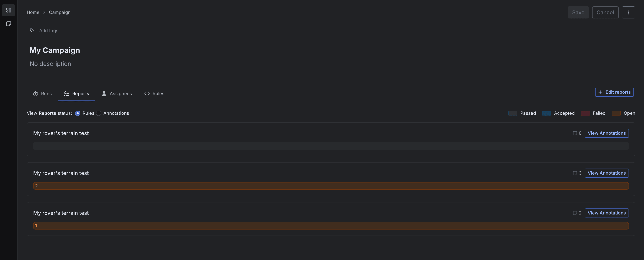Click the Runs stopwatch icon

click(35, 94)
